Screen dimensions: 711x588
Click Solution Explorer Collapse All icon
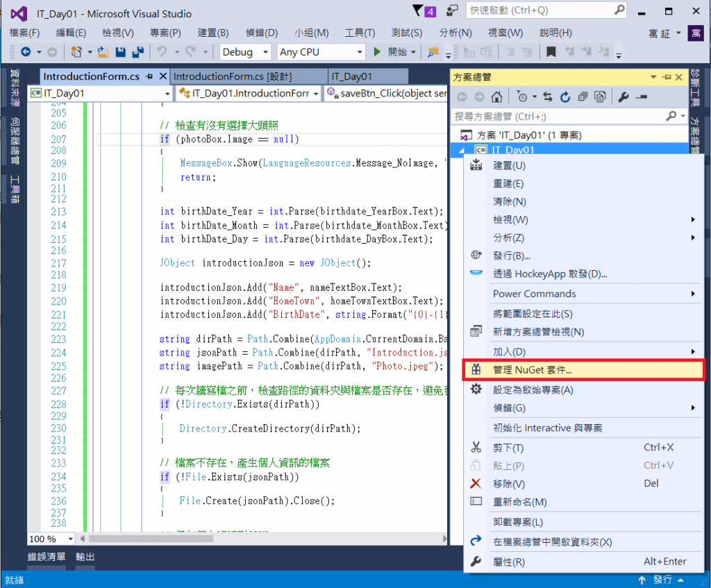583,96
